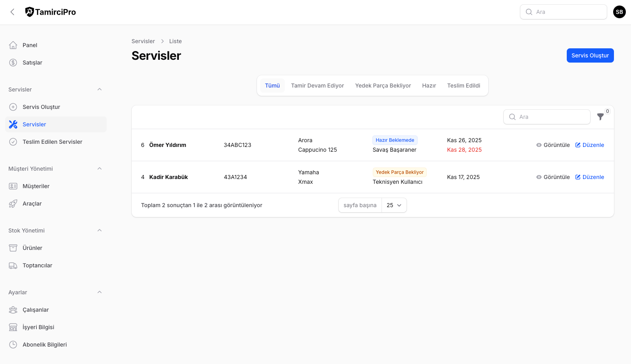The width and height of the screenshot is (631, 364).
Task: Click the table filter funnel icon
Action: coord(600,117)
